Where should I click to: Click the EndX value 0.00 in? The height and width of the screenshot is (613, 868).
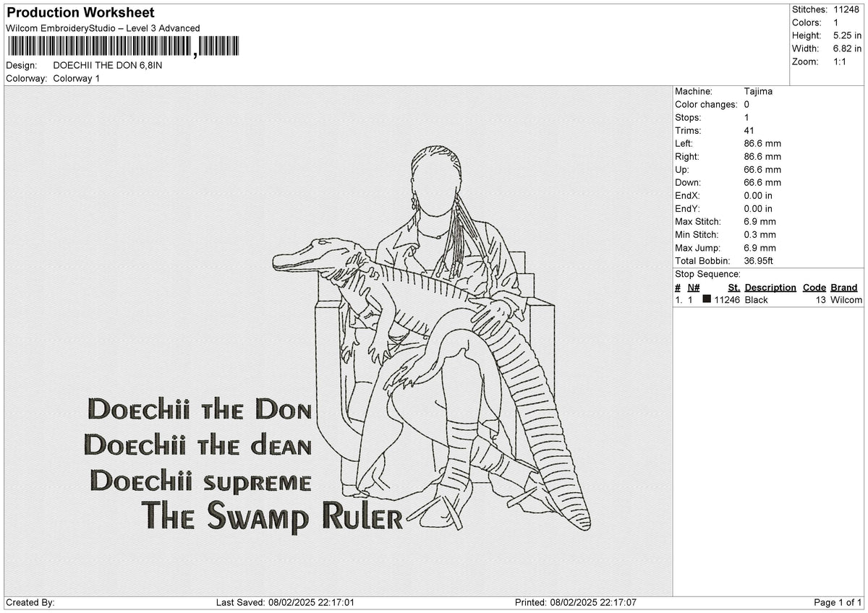pos(758,196)
